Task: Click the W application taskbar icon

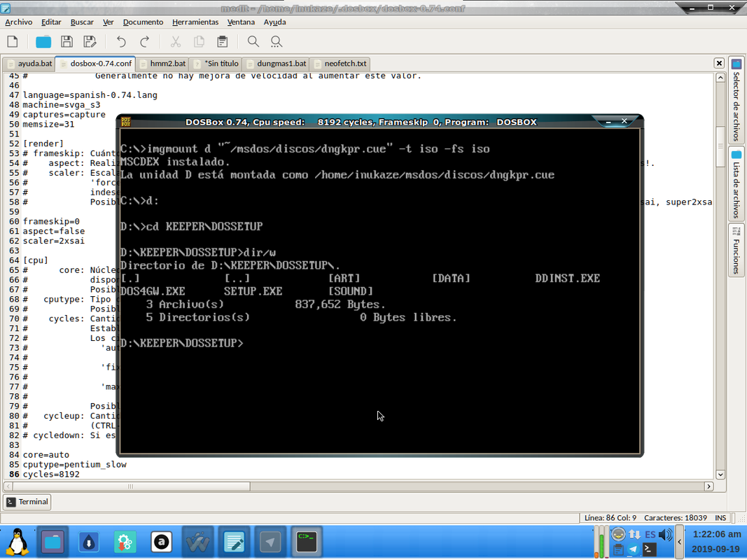Action: [x=197, y=542]
